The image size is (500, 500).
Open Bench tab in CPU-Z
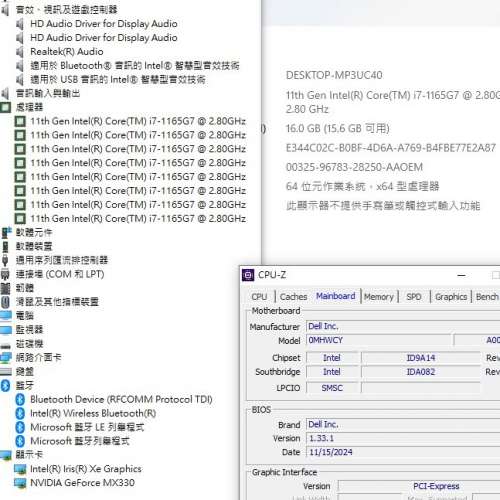click(487, 297)
